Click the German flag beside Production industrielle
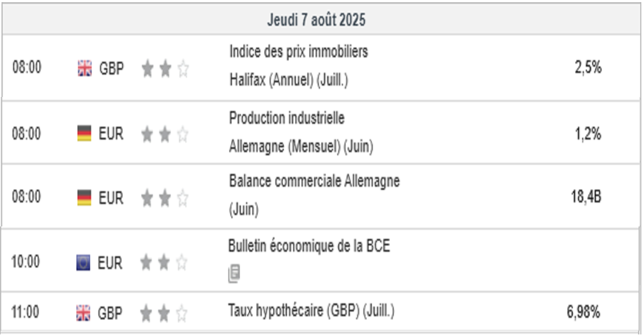Image resolution: width=644 pixels, height=336 pixels. coord(84,133)
